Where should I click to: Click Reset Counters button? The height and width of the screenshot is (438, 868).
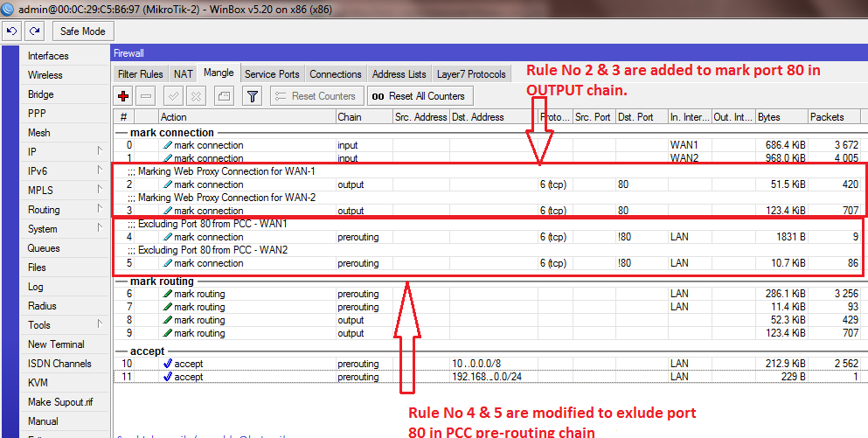click(x=316, y=96)
